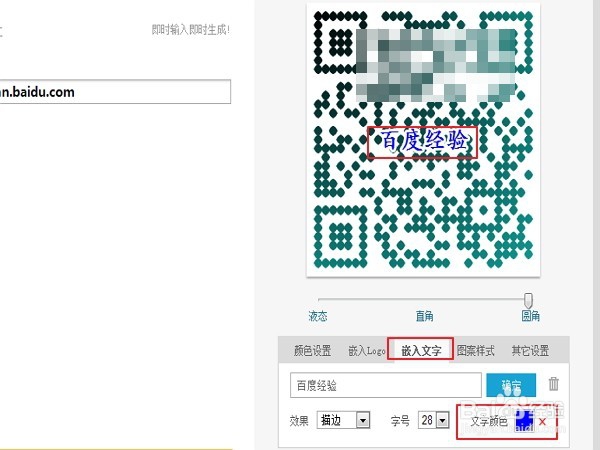The width and height of the screenshot is (600, 450).
Task: Click the URL input field with baidu.com
Action: [115, 92]
